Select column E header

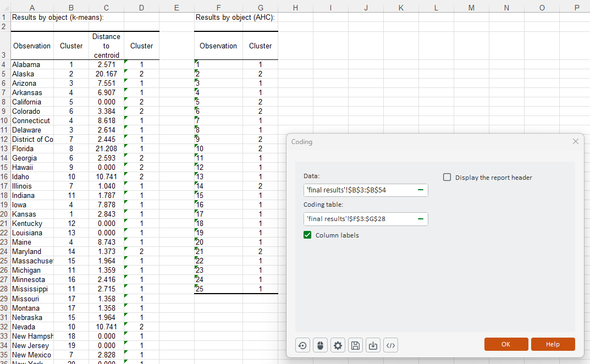(177, 8)
